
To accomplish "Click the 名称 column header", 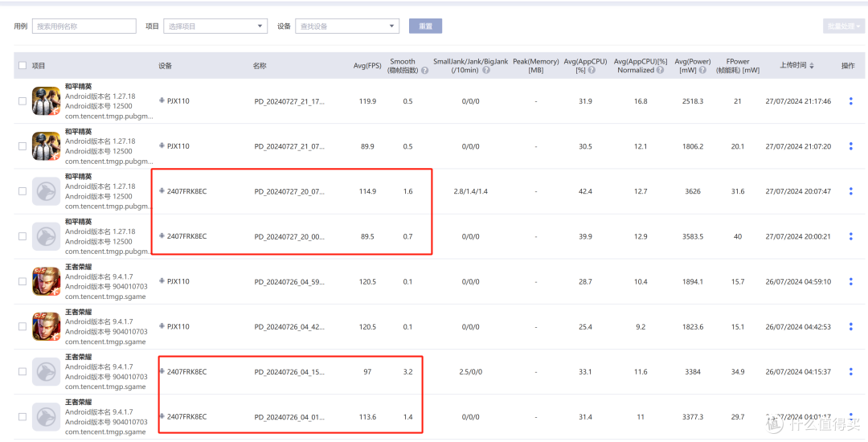I will pyautogui.click(x=260, y=66).
